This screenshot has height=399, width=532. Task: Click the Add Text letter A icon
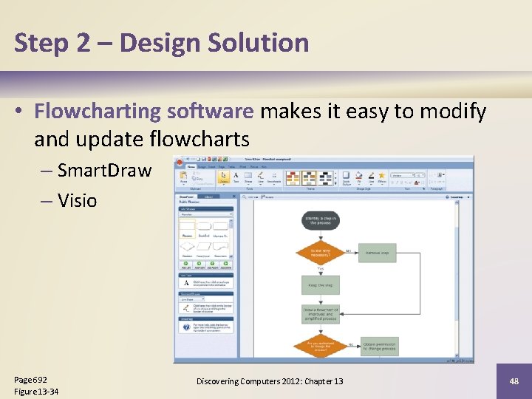click(186, 282)
